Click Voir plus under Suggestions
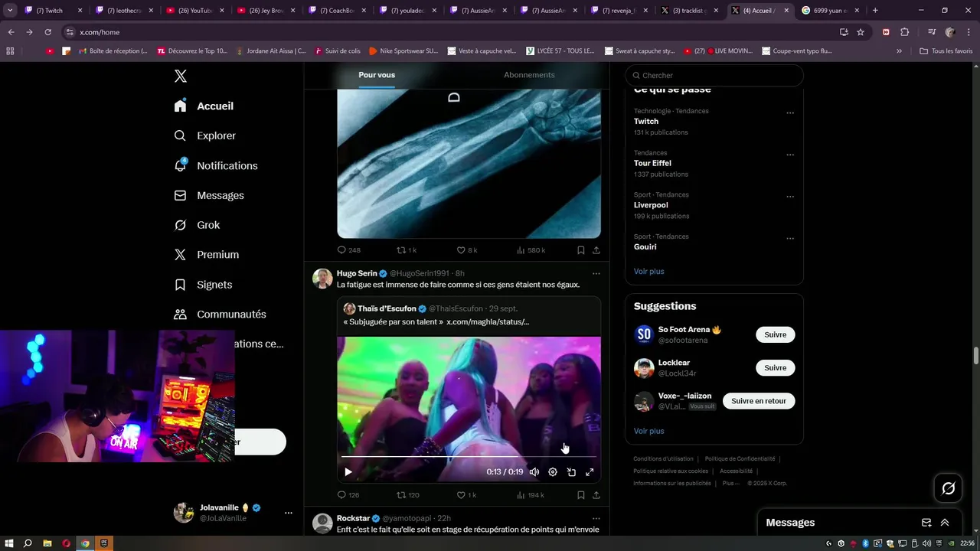Screen dimensions: 980x551 coord(648,432)
